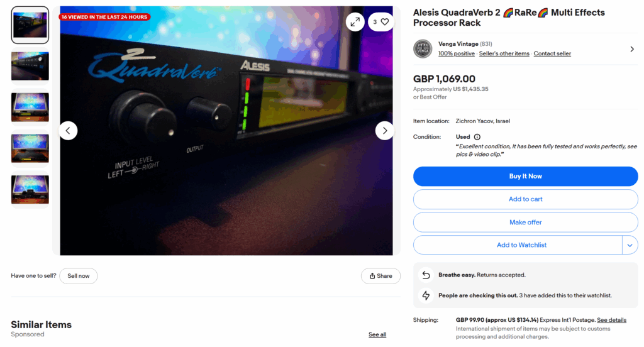The height and width of the screenshot is (347, 644).
Task: Select the last product thumbnail
Action: [x=30, y=189]
